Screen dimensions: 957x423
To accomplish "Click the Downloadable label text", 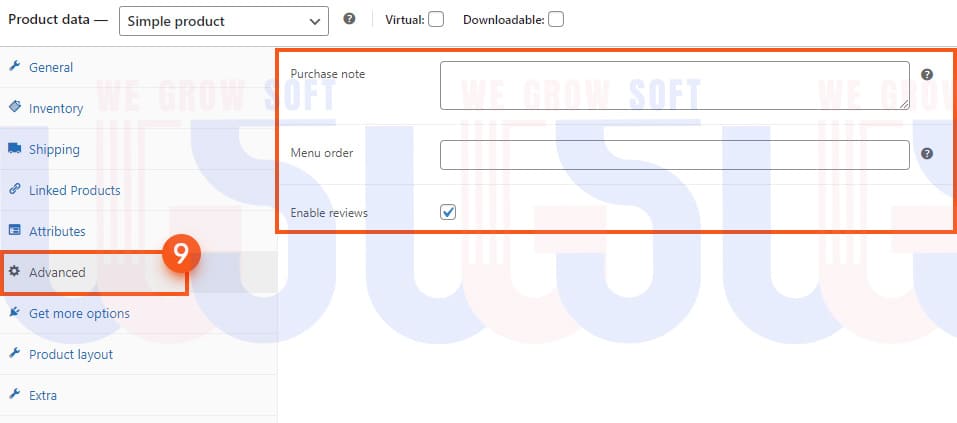I will tap(504, 20).
